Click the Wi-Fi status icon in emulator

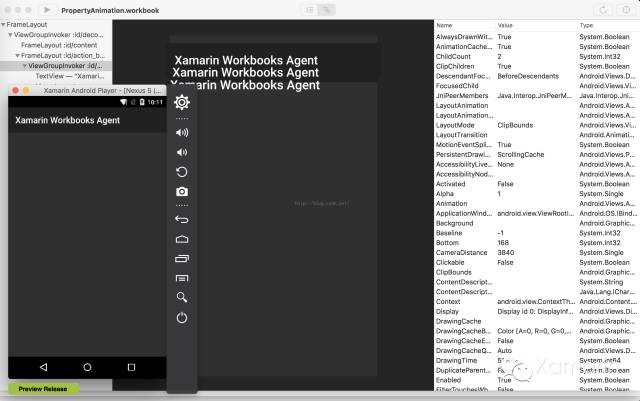(124, 102)
